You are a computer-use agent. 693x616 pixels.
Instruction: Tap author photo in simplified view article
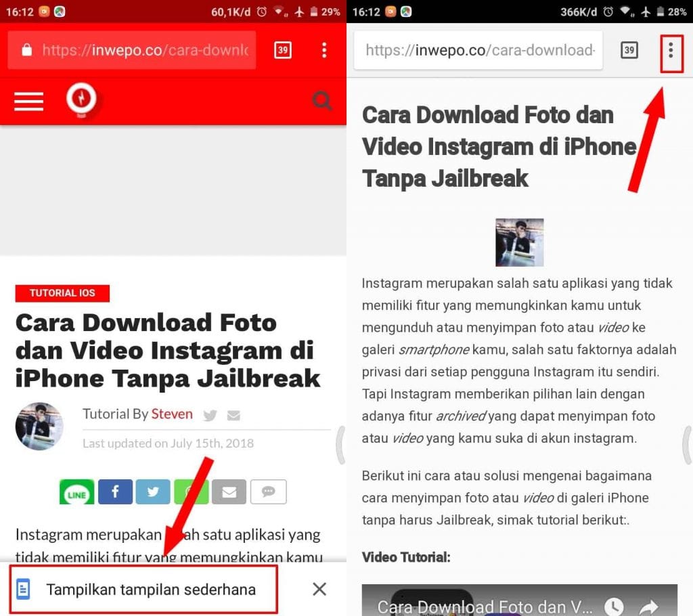click(x=519, y=242)
